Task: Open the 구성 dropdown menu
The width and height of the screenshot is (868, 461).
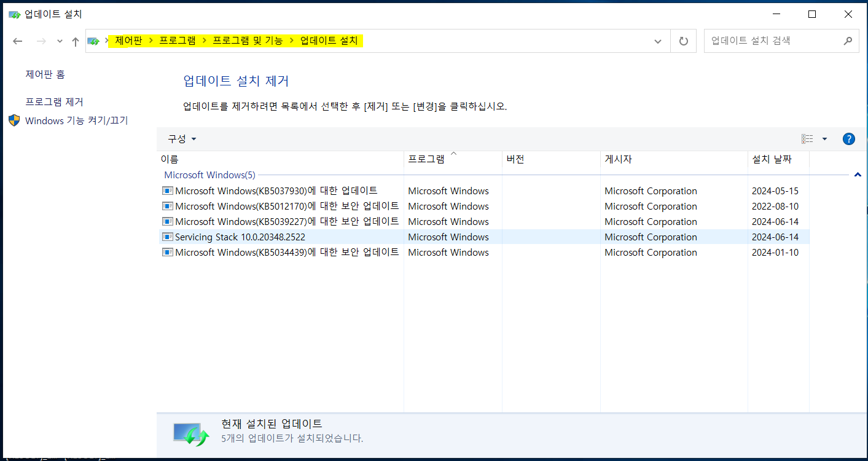Action: coord(182,139)
